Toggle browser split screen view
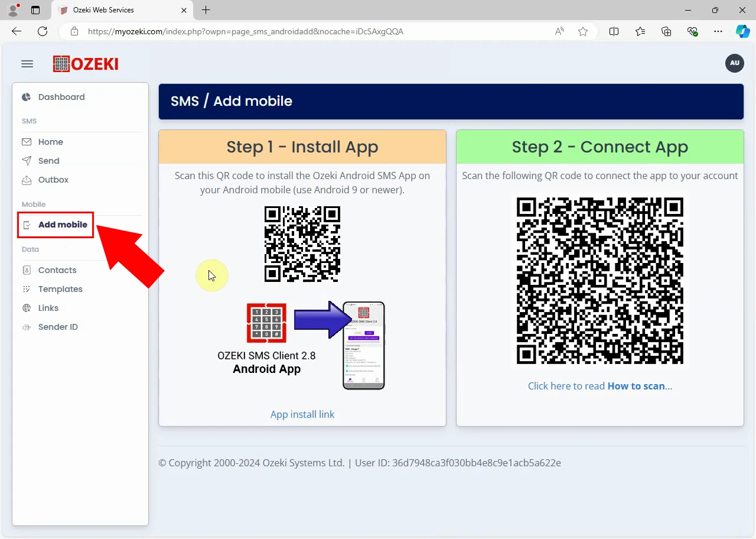The image size is (756, 539). (614, 31)
